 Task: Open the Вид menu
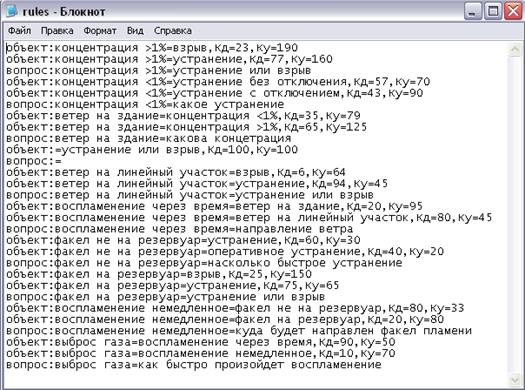click(135, 31)
